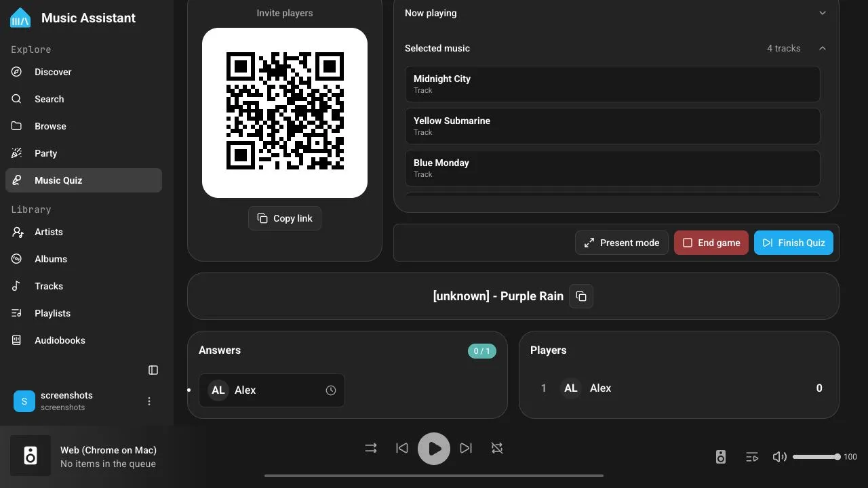Screen dimensions: 868x488
Task: Click the Playlists icon in sidebar
Action: (x=17, y=313)
